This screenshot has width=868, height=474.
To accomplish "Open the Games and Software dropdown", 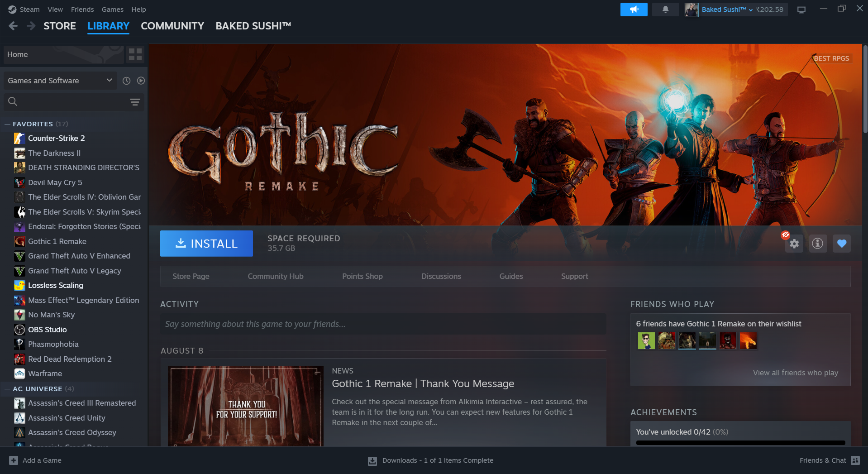I will pos(60,81).
